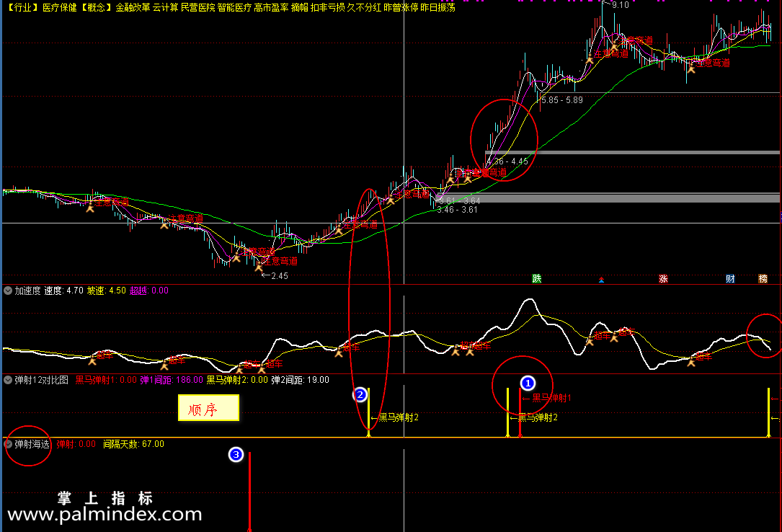
Task: Click the 弹射: 0.00 readout
Action: coord(76,444)
